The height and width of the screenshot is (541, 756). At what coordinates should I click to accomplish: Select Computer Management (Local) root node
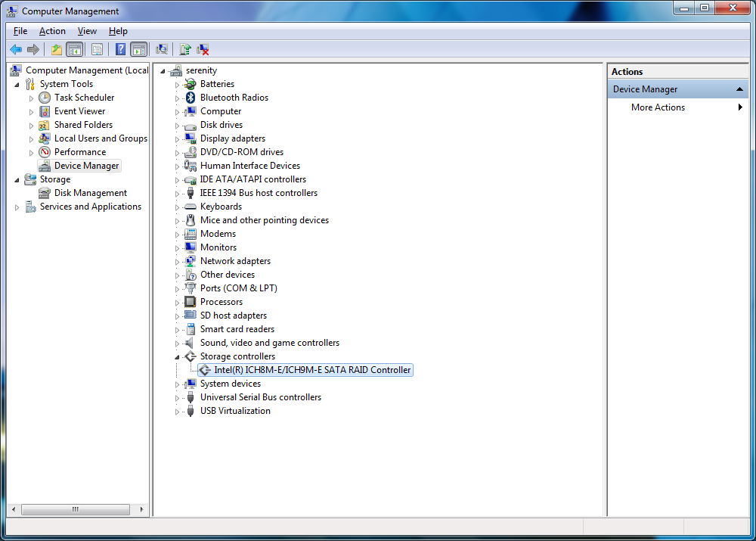point(87,70)
